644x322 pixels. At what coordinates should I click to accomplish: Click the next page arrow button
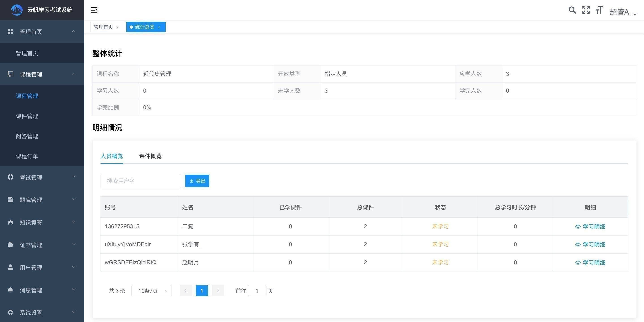[x=218, y=290]
